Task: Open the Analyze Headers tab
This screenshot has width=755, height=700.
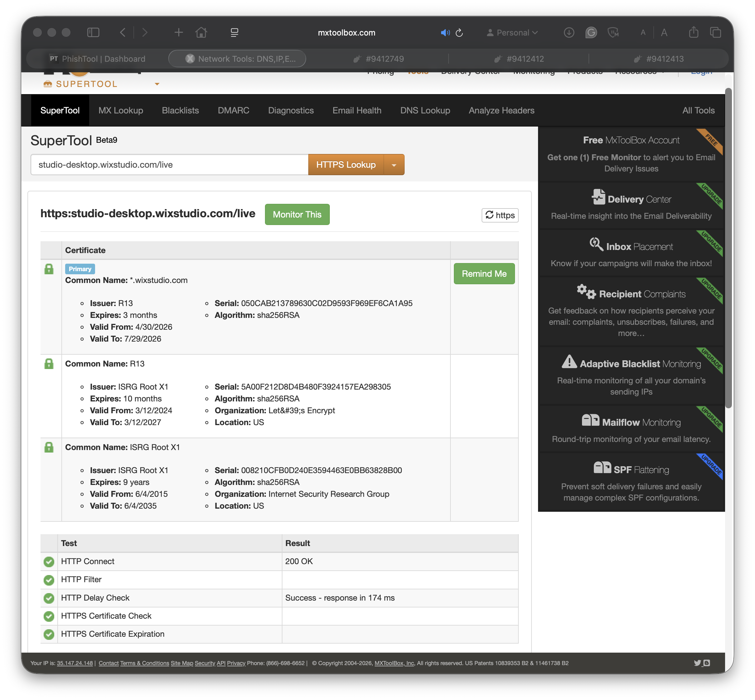Action: (501, 110)
